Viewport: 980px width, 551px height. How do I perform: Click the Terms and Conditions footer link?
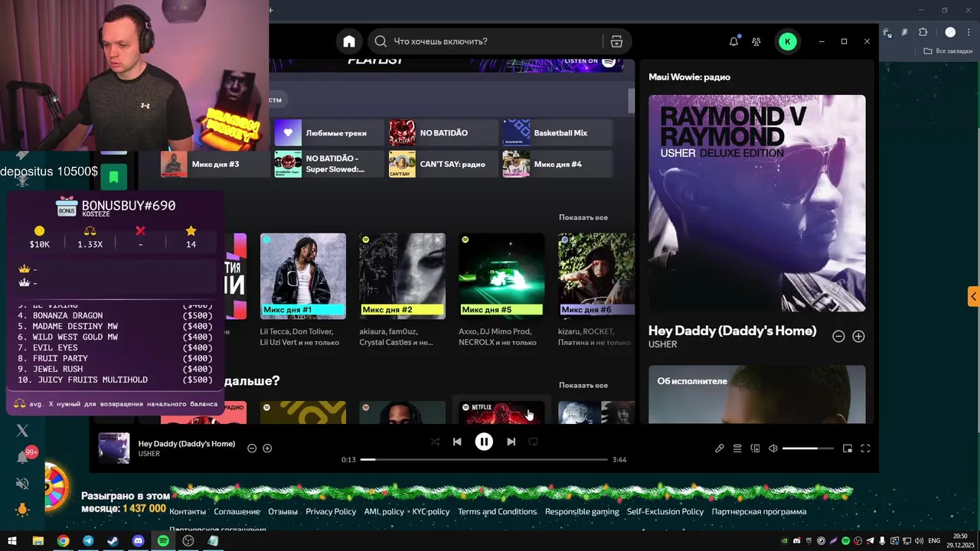pos(497,511)
